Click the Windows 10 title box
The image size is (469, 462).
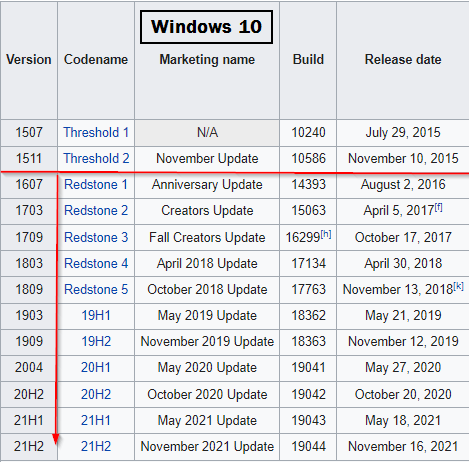pyautogui.click(x=206, y=27)
